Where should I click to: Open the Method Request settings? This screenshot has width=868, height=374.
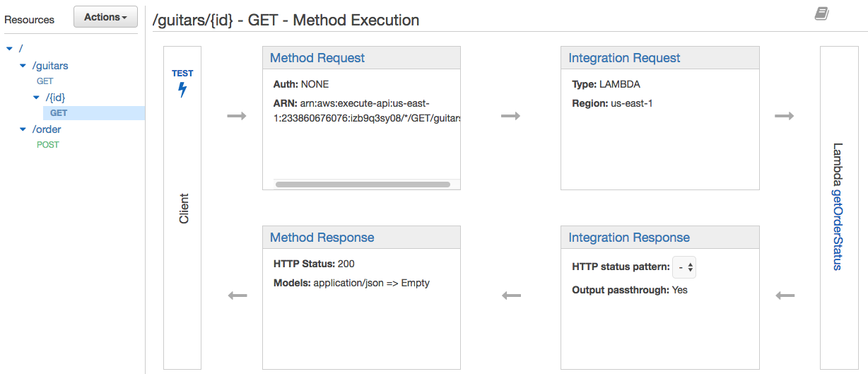coord(317,58)
